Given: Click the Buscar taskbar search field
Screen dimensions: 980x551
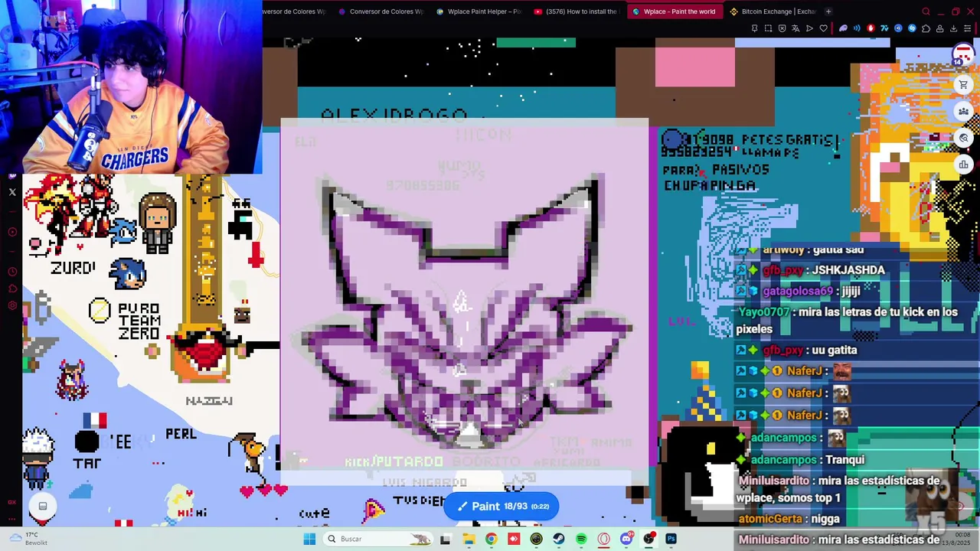Looking at the screenshot, I should pyautogui.click(x=378, y=539).
